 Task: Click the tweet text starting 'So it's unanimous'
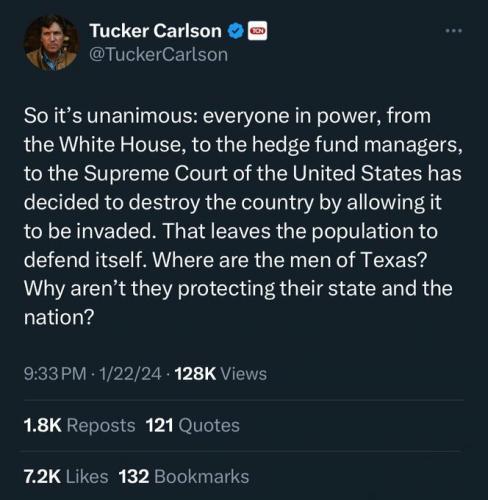(x=243, y=217)
